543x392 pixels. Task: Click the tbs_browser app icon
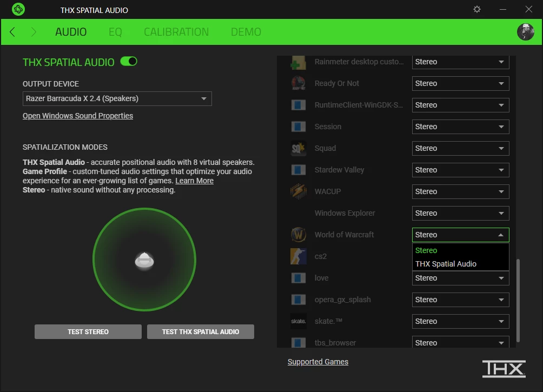pos(298,343)
